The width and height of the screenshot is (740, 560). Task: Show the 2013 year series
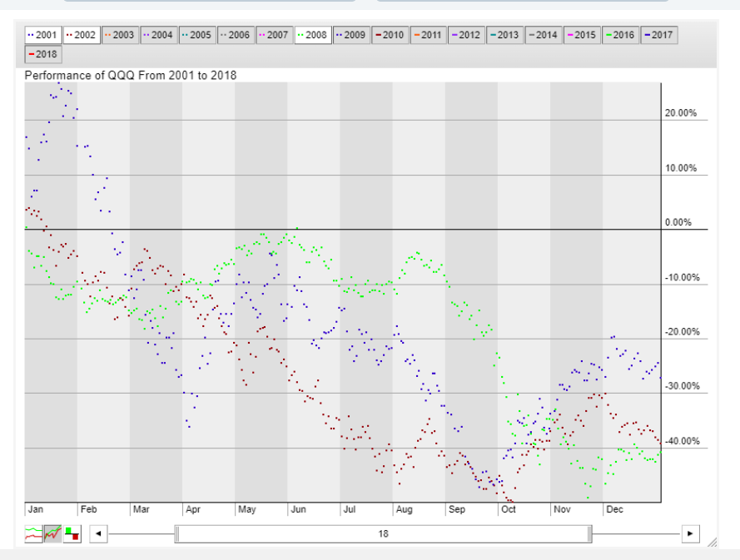point(505,35)
